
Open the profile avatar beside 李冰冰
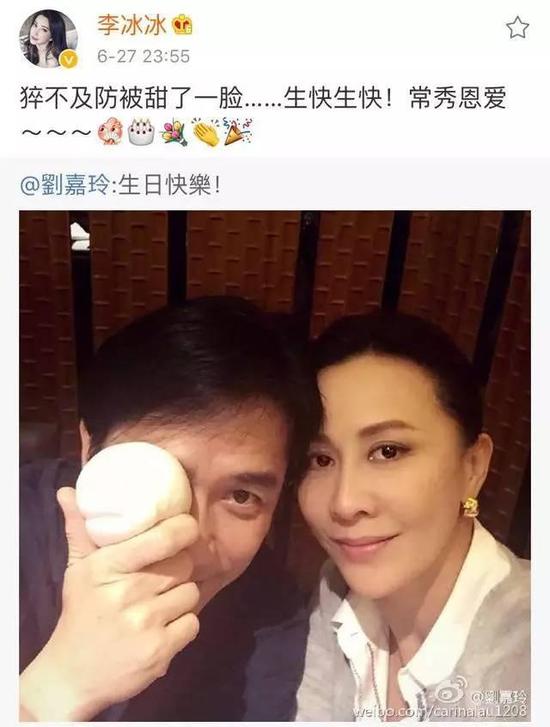[x=48, y=39]
